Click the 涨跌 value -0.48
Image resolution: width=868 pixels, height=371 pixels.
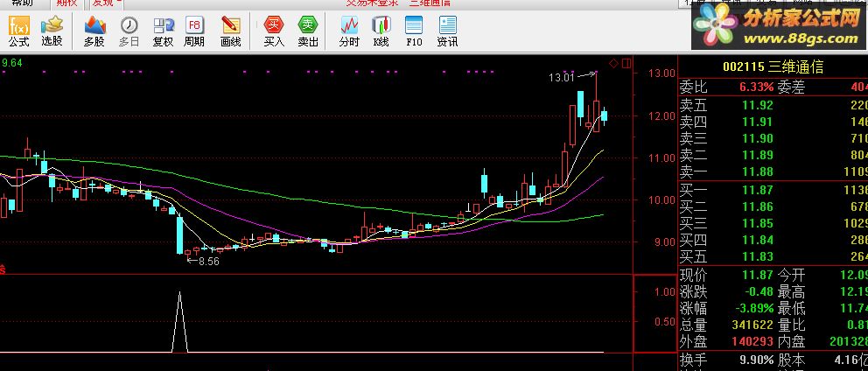(x=758, y=291)
